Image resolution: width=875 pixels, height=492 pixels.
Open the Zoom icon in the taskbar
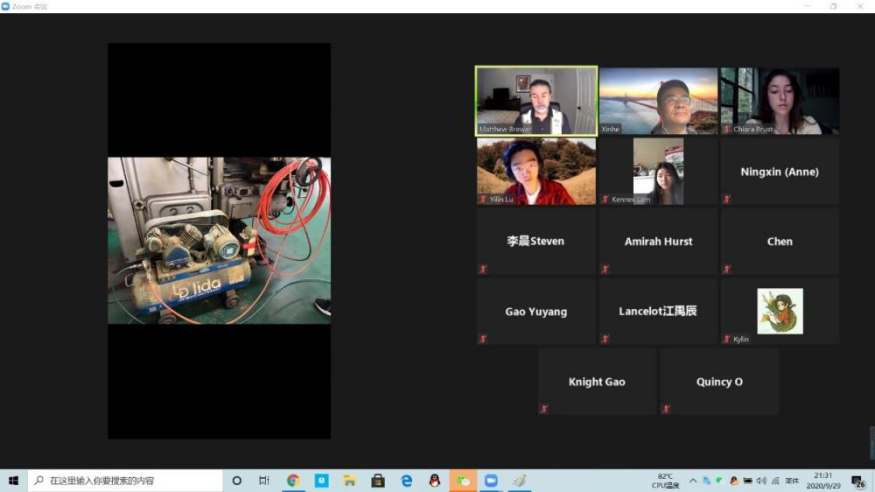pyautogui.click(x=491, y=481)
